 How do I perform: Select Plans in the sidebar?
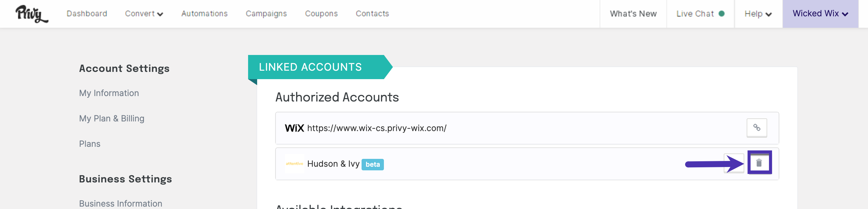(90, 144)
